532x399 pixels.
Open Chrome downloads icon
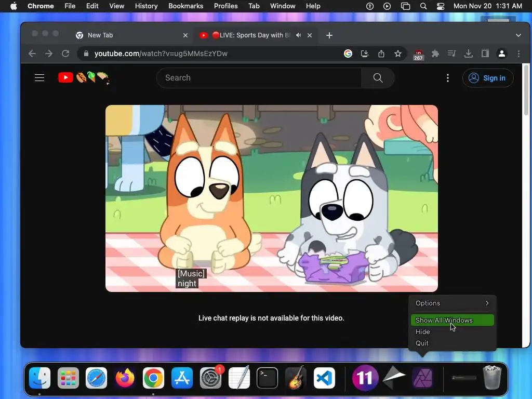point(469,54)
